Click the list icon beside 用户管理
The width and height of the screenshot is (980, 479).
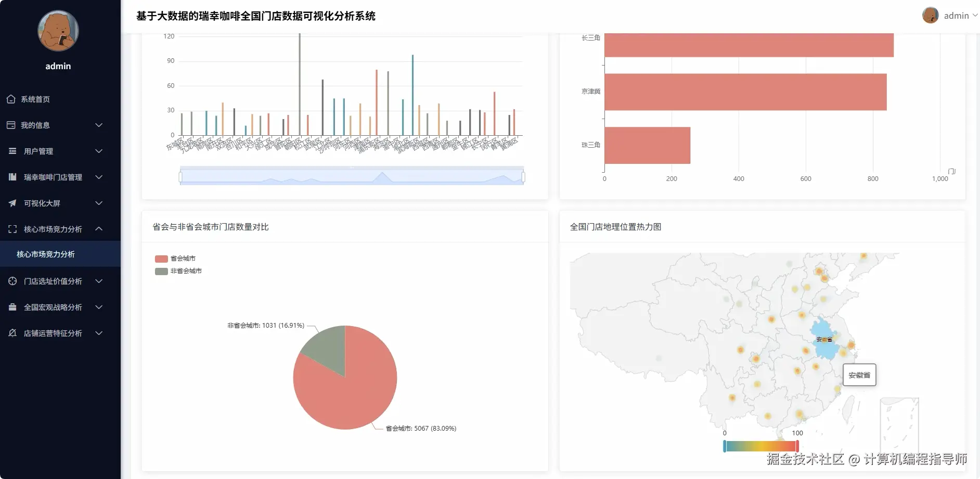click(x=12, y=151)
